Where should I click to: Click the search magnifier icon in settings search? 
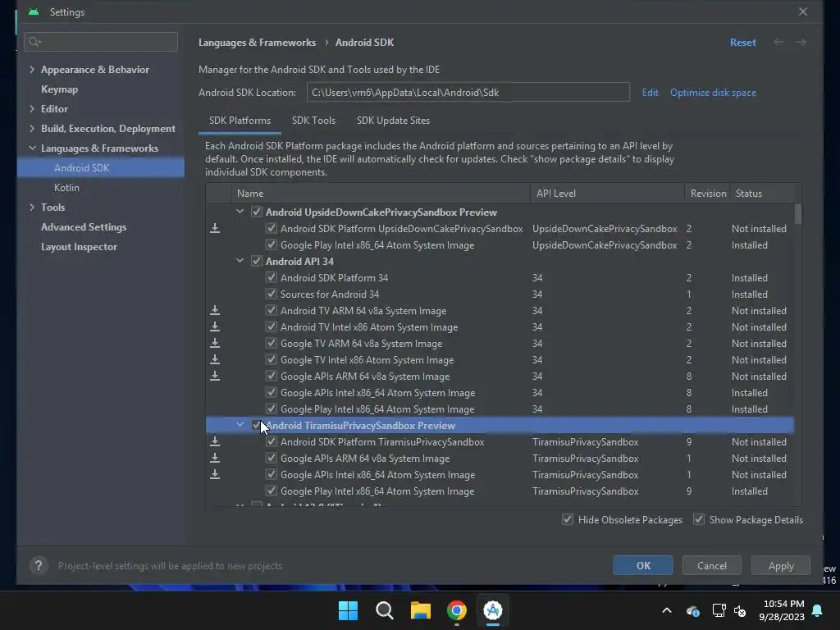[34, 42]
